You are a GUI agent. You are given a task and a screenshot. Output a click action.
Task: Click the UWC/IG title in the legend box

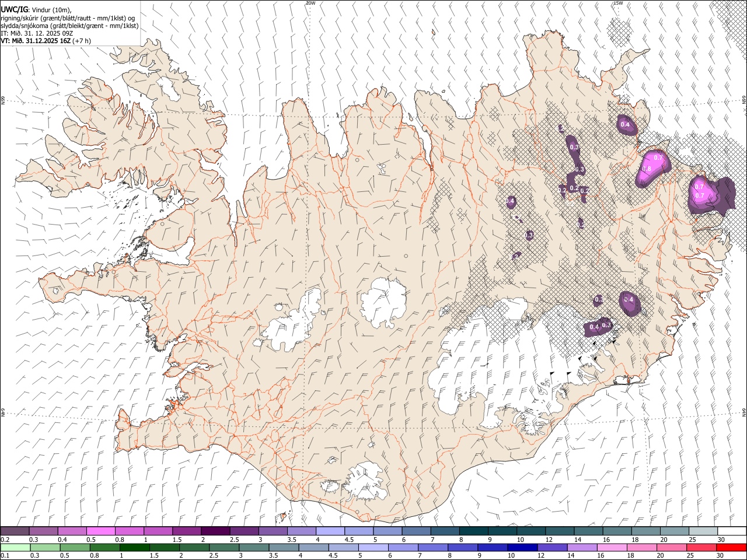(x=14, y=10)
